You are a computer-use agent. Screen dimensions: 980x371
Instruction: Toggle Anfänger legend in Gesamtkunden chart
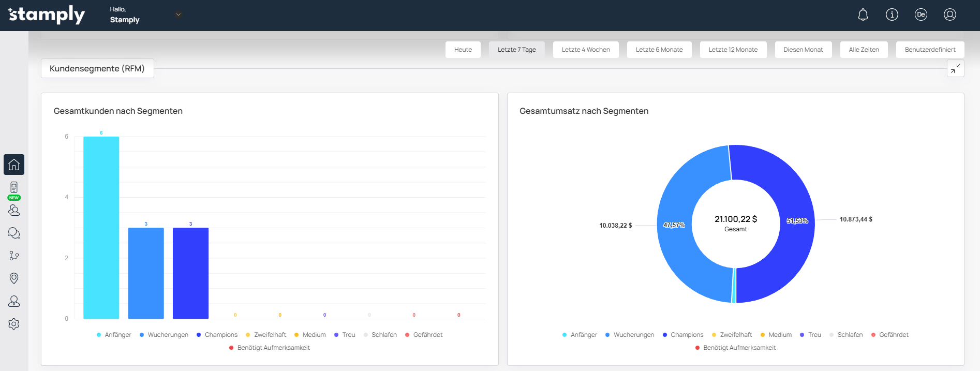pos(114,335)
